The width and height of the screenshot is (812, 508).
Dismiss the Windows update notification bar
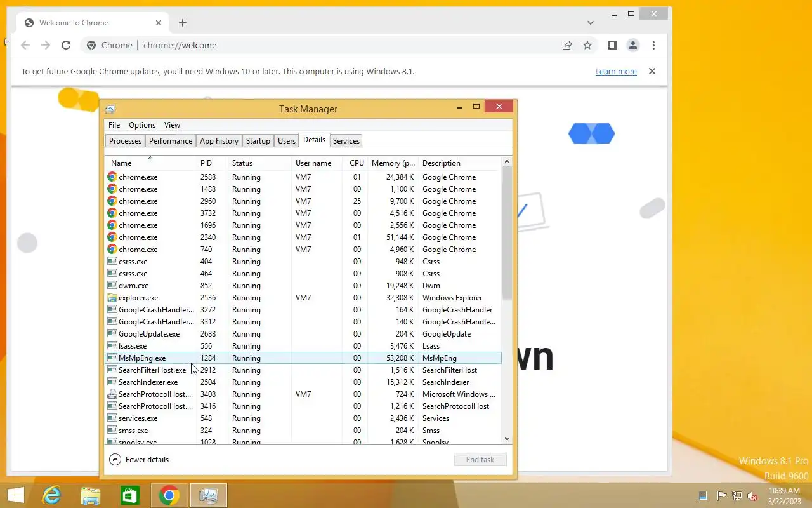(652, 71)
